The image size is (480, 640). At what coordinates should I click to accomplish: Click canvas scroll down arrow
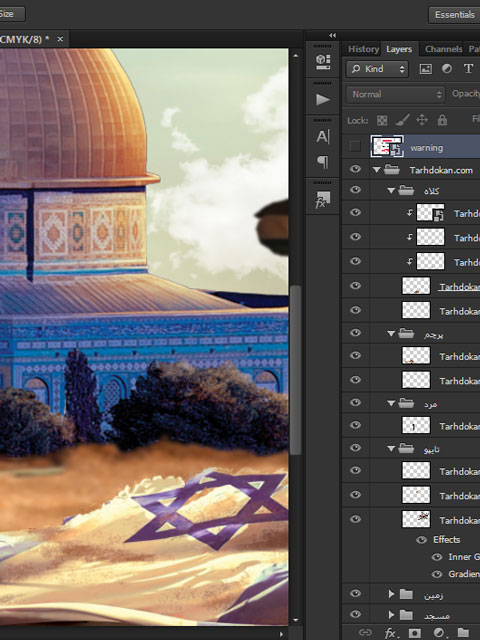[296, 620]
